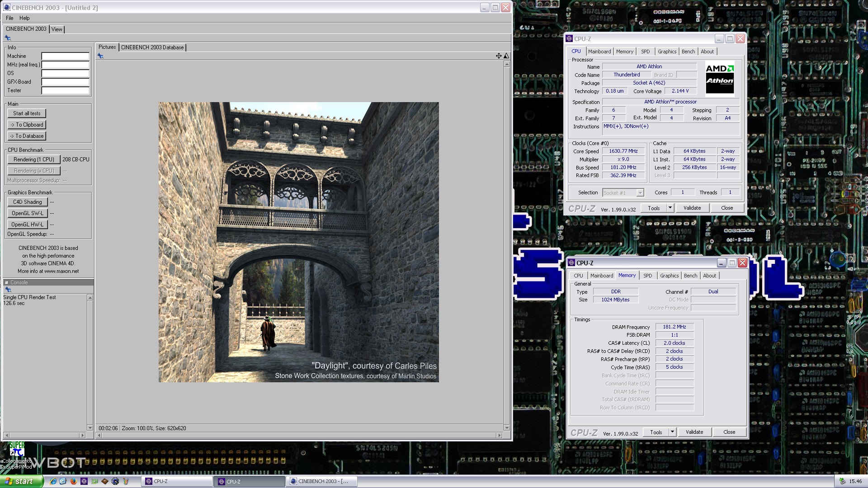Click the green circuit board quick launch icon
This screenshot has height=488, width=868.
pos(94,482)
